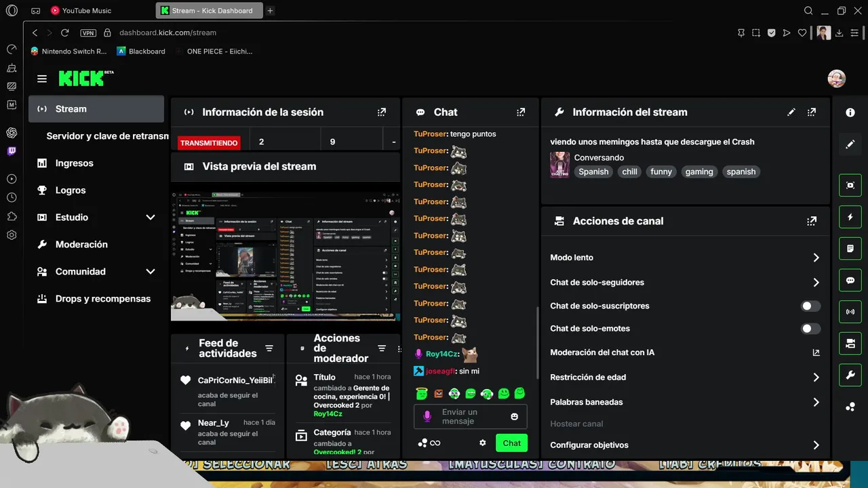Image resolution: width=868 pixels, height=488 pixels.
Task: Select the angry orange emote
Action: click(438, 393)
